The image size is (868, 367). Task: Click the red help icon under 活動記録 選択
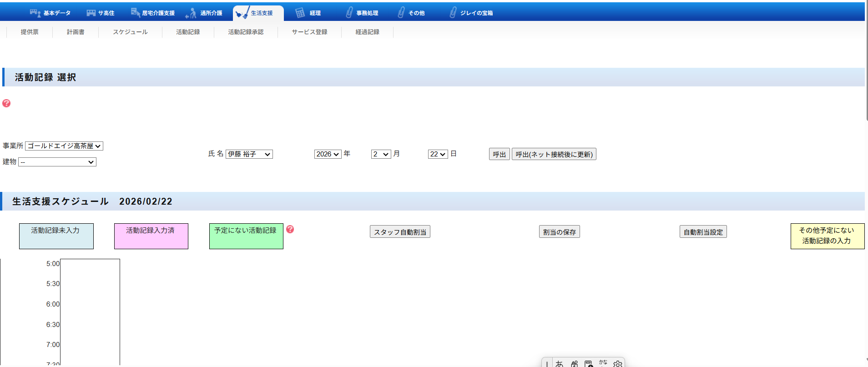(x=6, y=103)
